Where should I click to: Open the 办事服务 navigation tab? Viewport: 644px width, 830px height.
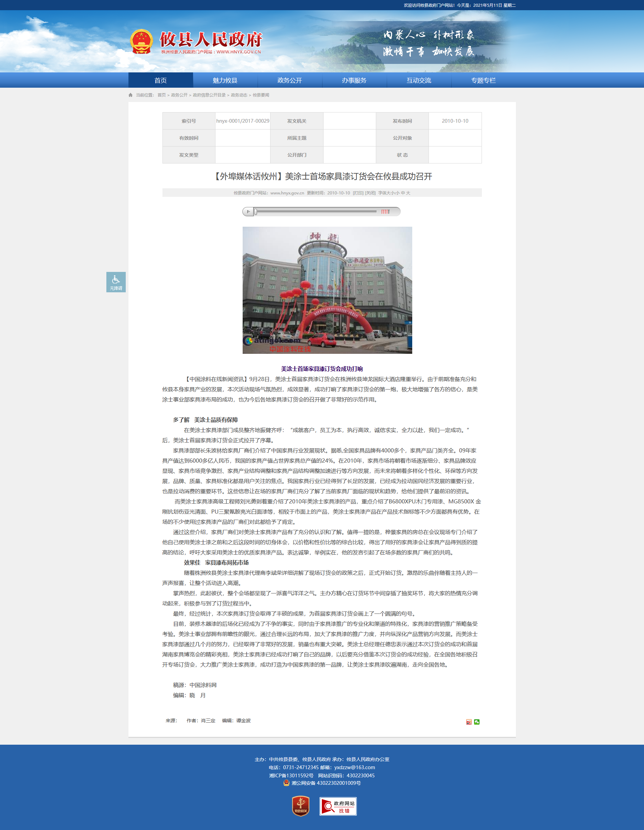(354, 80)
